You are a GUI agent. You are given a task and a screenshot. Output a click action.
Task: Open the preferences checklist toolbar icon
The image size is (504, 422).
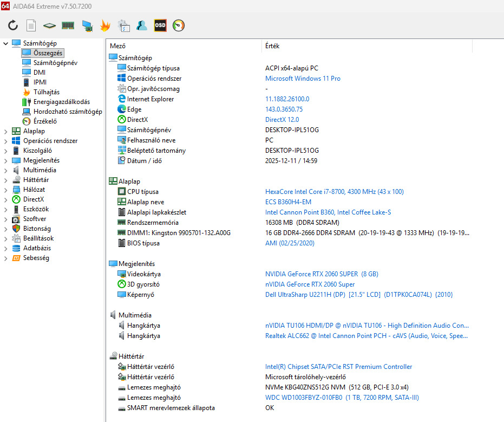[x=124, y=26]
